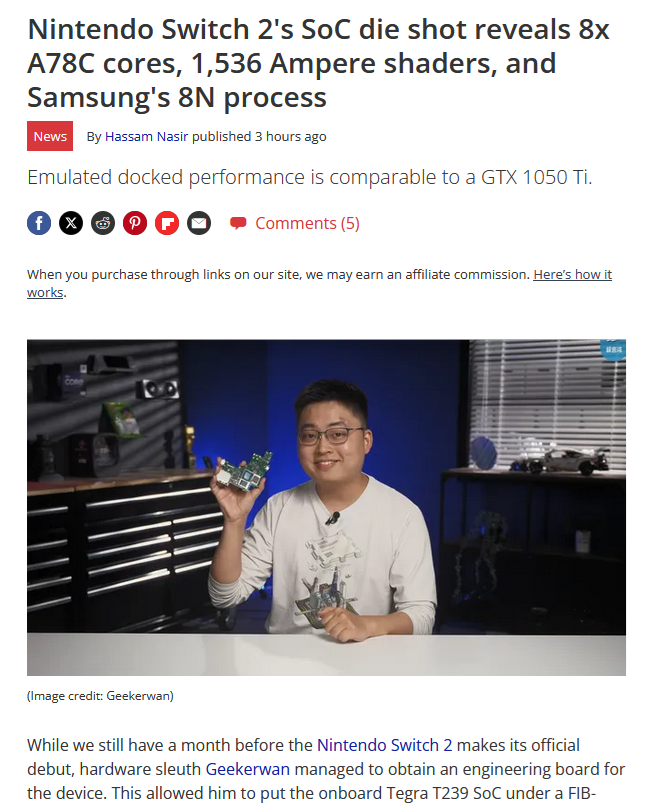The height and width of the screenshot is (806, 656).
Task: Click the article headline about Switch 2 SoC
Action: 319,63
